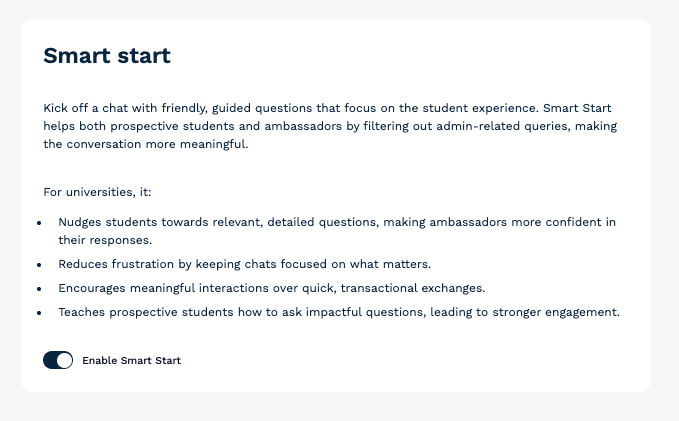Click the "Enable Smart Start" label text
This screenshot has height=421, width=679.
point(132,360)
